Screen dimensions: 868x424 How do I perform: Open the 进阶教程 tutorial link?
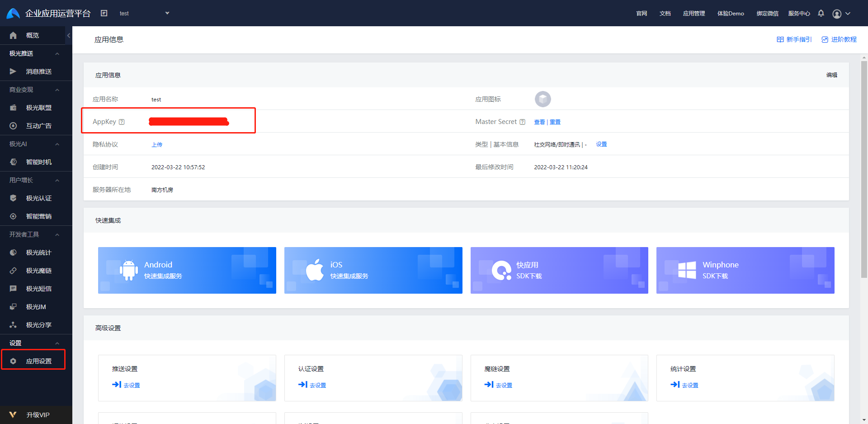point(839,39)
